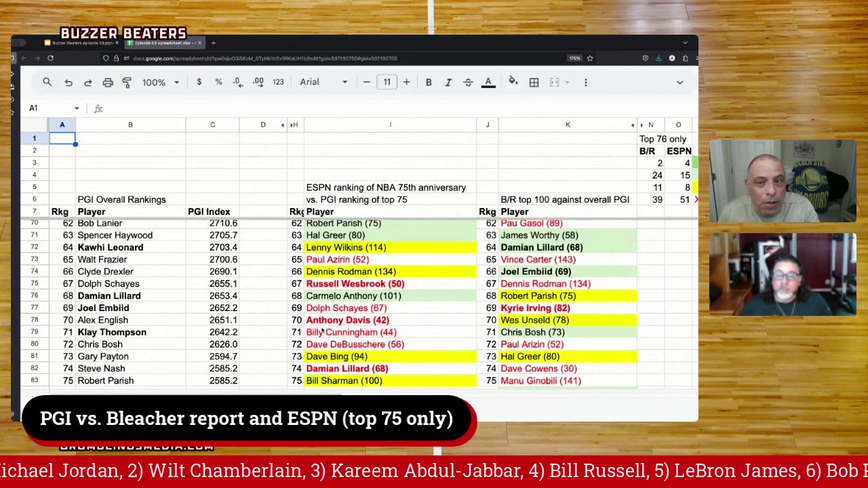Redo the last action
Viewport: 868px width, 488px height.
coord(88,82)
